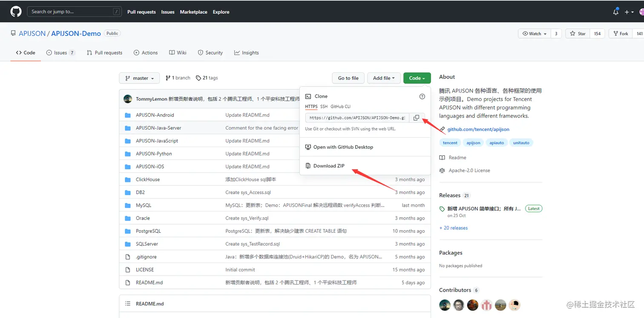Click the tencent topic tag

(x=450, y=143)
